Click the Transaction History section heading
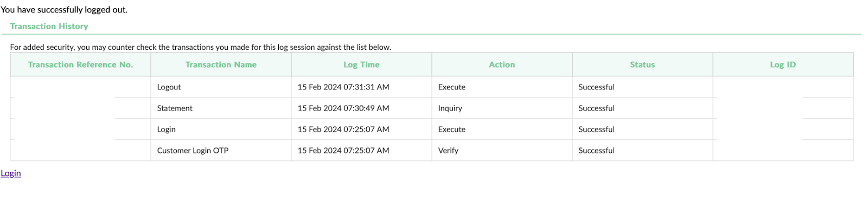Image resolution: width=868 pixels, height=214 pixels. coord(49,26)
